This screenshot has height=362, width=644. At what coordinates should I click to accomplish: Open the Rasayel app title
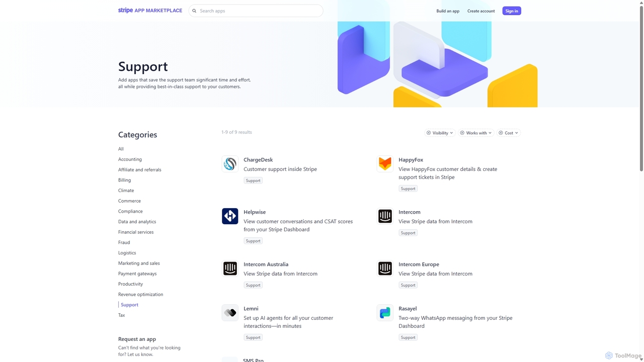pyautogui.click(x=408, y=309)
